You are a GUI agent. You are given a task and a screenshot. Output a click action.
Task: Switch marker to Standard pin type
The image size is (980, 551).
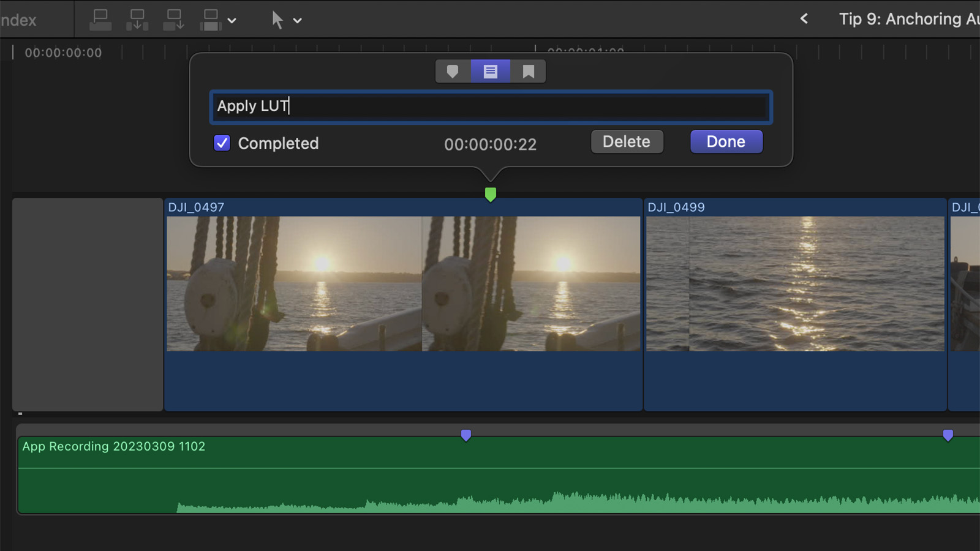(x=453, y=71)
